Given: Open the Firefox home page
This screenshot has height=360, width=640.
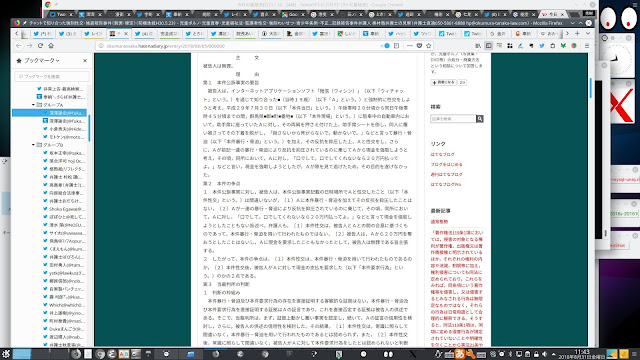Looking at the screenshot, I should coord(51,46).
